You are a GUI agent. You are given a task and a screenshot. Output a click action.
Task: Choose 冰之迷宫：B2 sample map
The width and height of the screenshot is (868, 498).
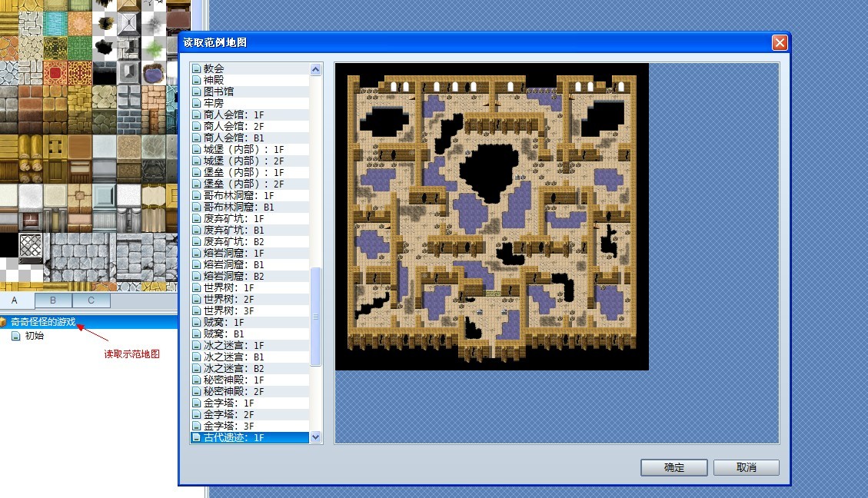pos(250,369)
